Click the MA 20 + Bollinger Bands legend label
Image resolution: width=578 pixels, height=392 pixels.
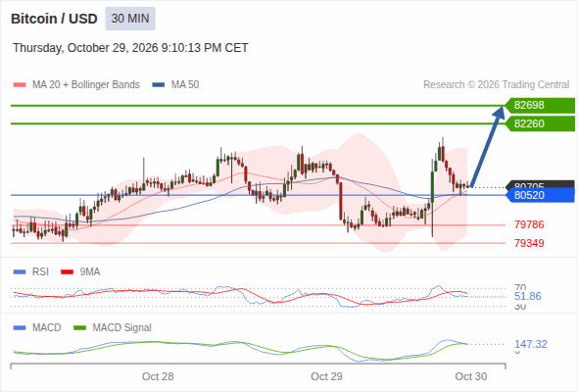tap(86, 85)
